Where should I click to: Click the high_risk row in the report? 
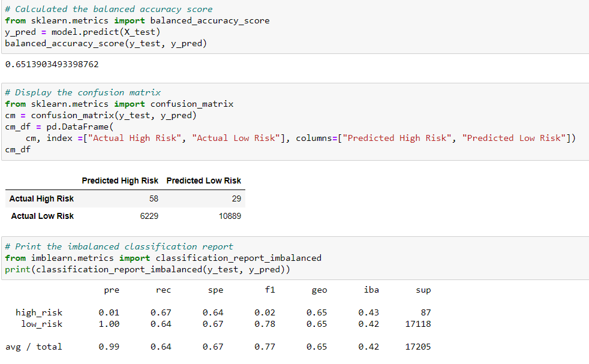39,312
